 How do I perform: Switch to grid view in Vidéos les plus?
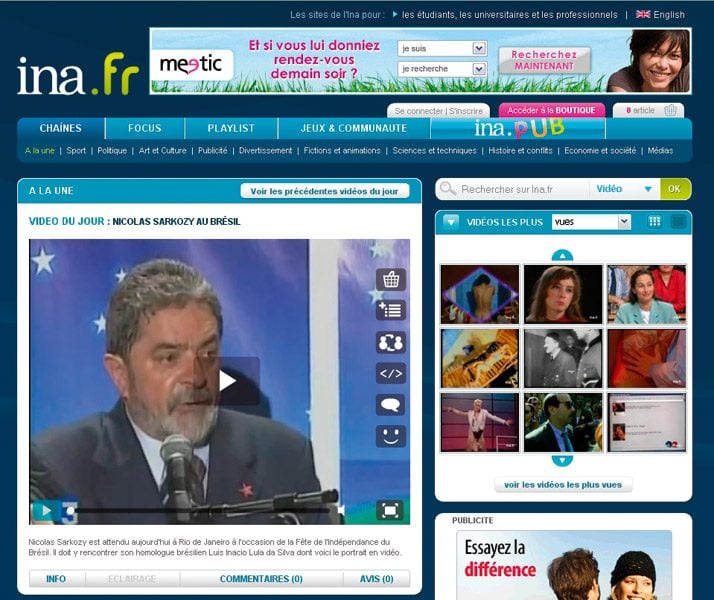coord(654,221)
